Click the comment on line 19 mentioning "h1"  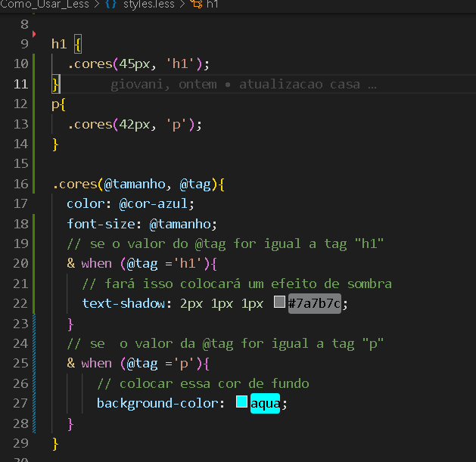tap(226, 244)
